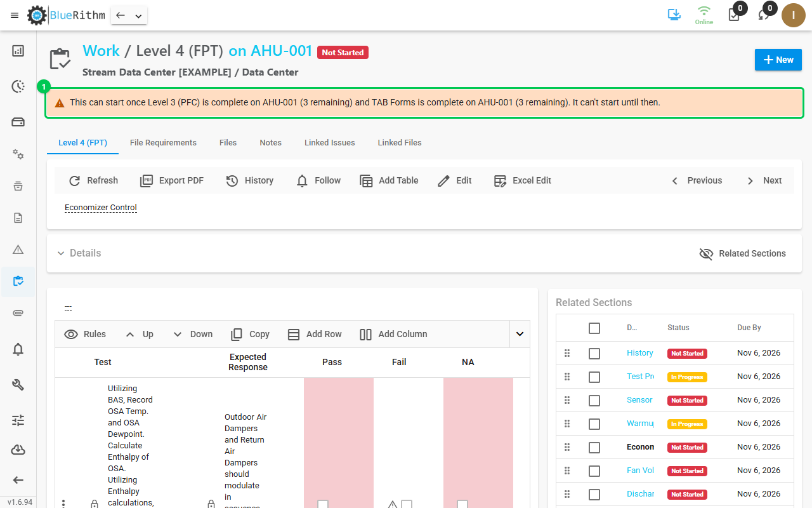The width and height of the screenshot is (812, 508).
Task: Click the Economizer Control section name
Action: point(101,208)
